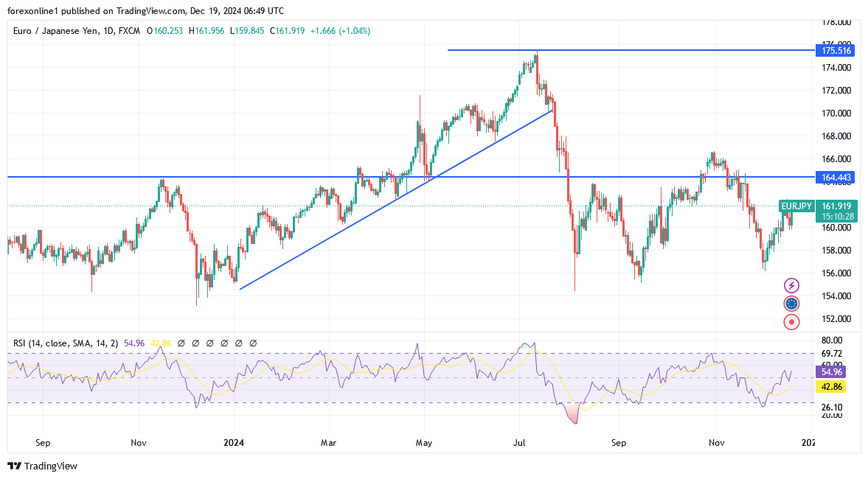Click 156.000 on the price axis

[836, 273]
